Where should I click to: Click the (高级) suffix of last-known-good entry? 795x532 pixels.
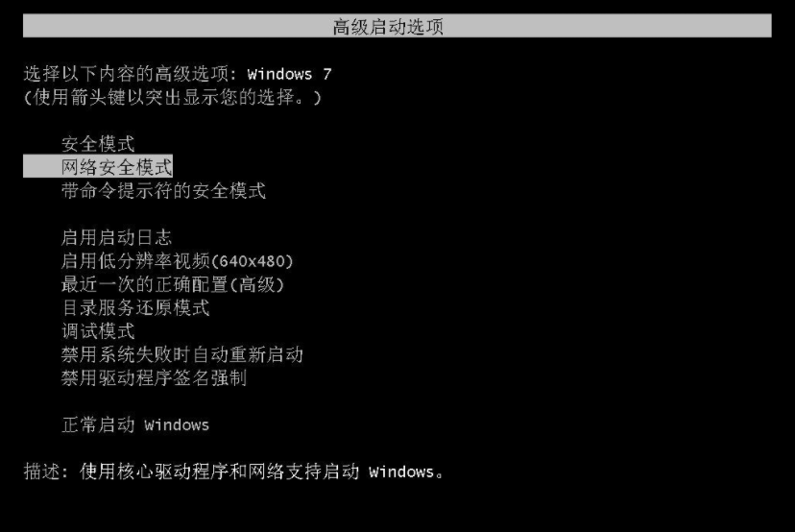pos(256,284)
